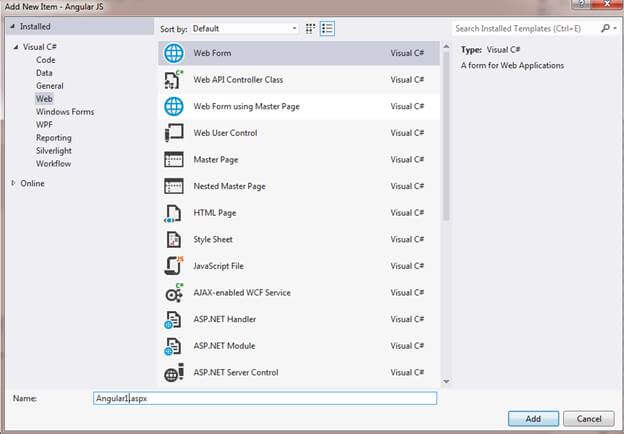Select Workflow category in tree

(x=53, y=164)
